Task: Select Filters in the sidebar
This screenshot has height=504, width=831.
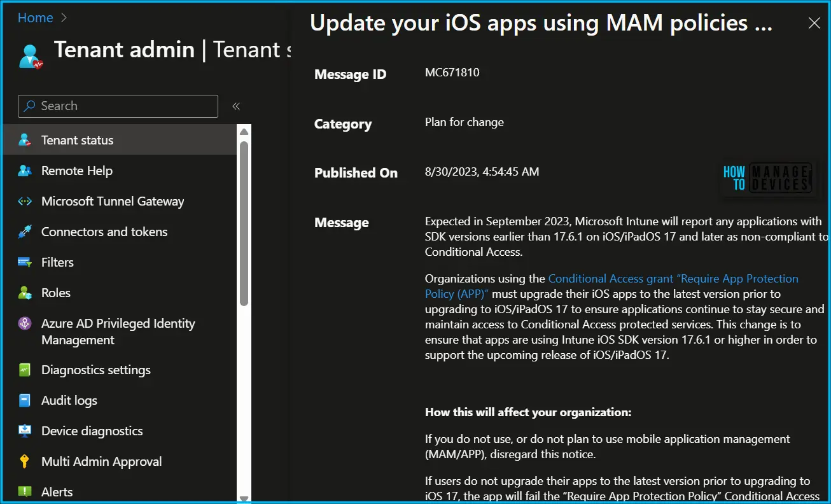Action: coord(120,262)
